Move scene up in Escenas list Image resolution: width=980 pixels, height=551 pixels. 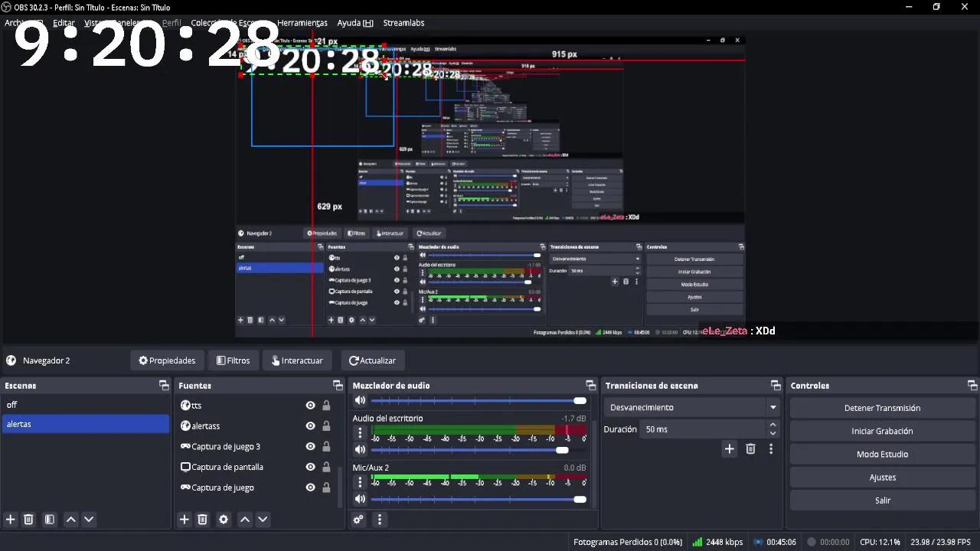point(71,520)
